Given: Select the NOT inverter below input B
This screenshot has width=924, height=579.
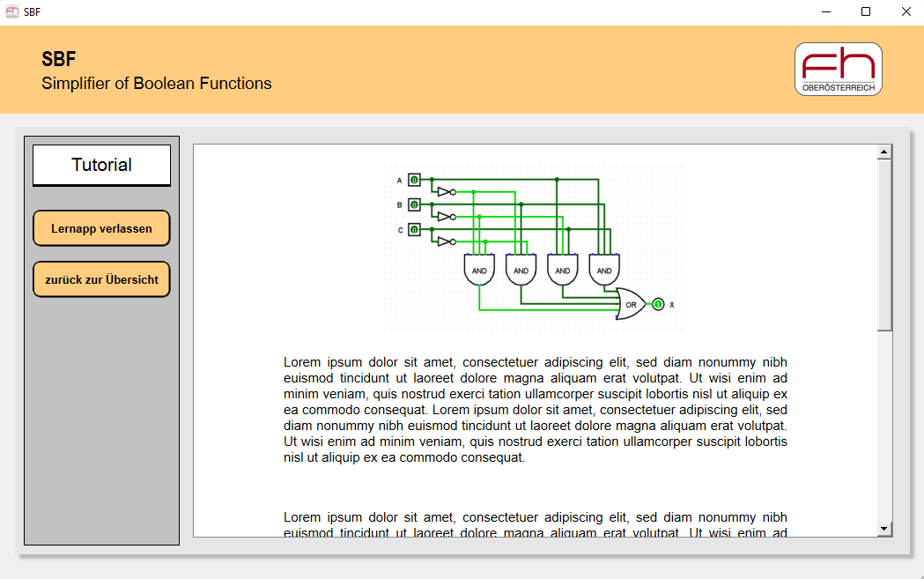Looking at the screenshot, I should coord(444,216).
